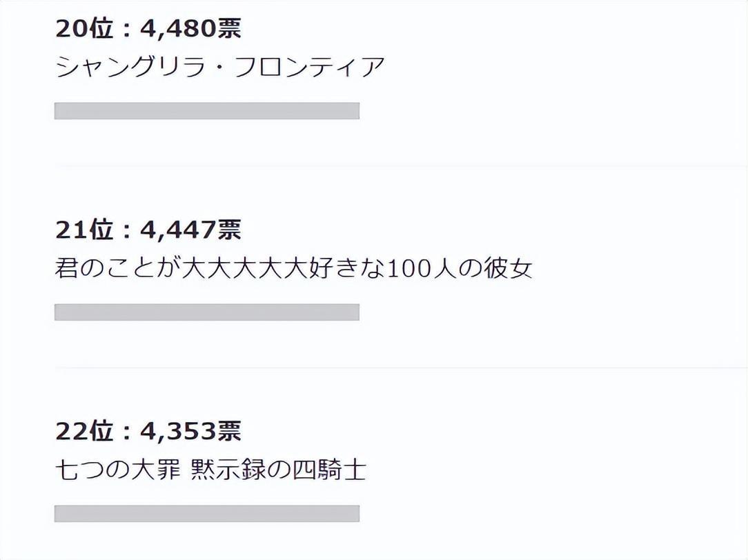
Task: Click the vote bar for the 21位 entry
Action: (207, 312)
